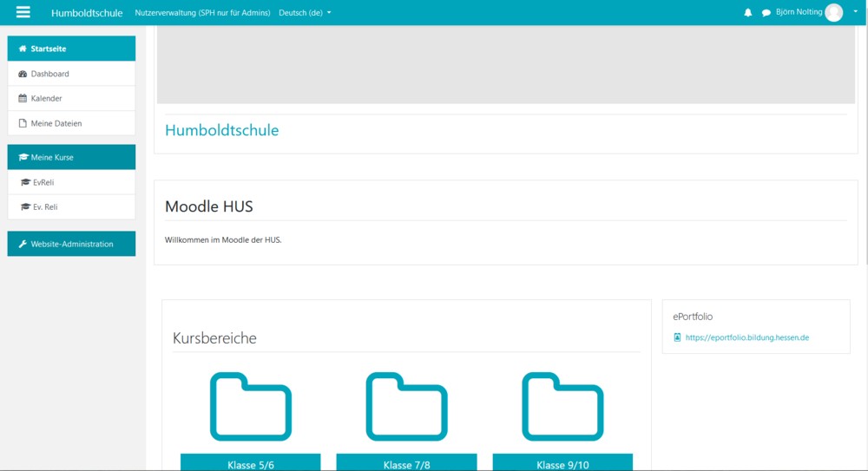Expand the user menu dropdown arrow
The height and width of the screenshot is (471, 868).
coord(855,12)
